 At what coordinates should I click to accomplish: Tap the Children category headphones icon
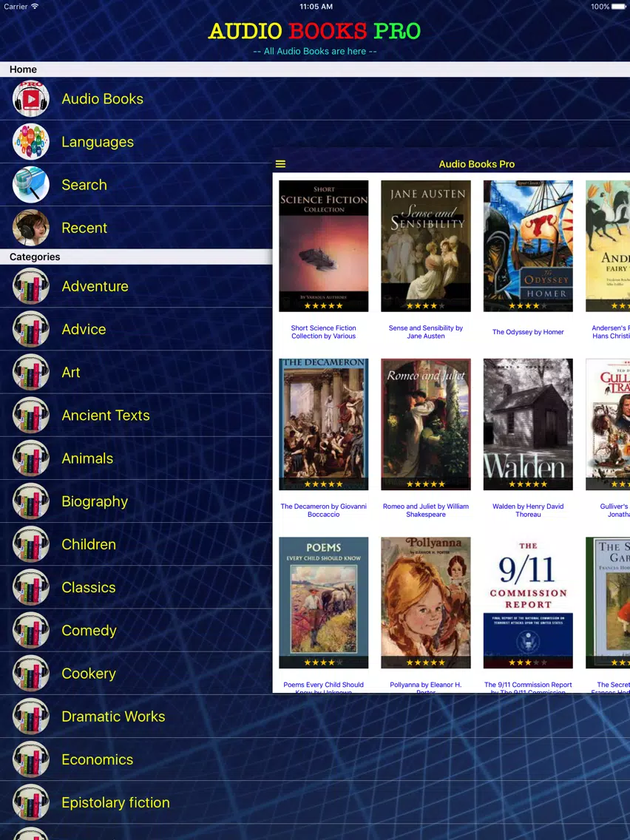click(31, 544)
